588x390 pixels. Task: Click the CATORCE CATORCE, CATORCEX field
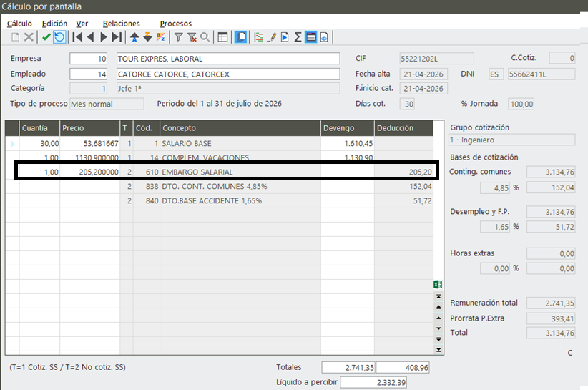click(x=228, y=74)
